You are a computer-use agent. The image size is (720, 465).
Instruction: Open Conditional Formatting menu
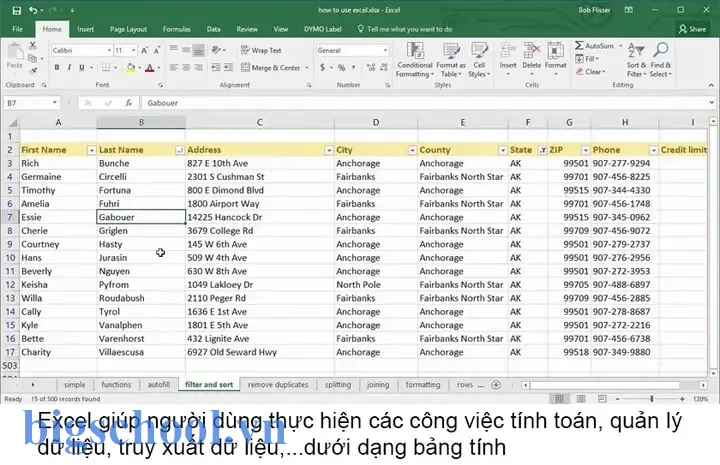(x=415, y=60)
